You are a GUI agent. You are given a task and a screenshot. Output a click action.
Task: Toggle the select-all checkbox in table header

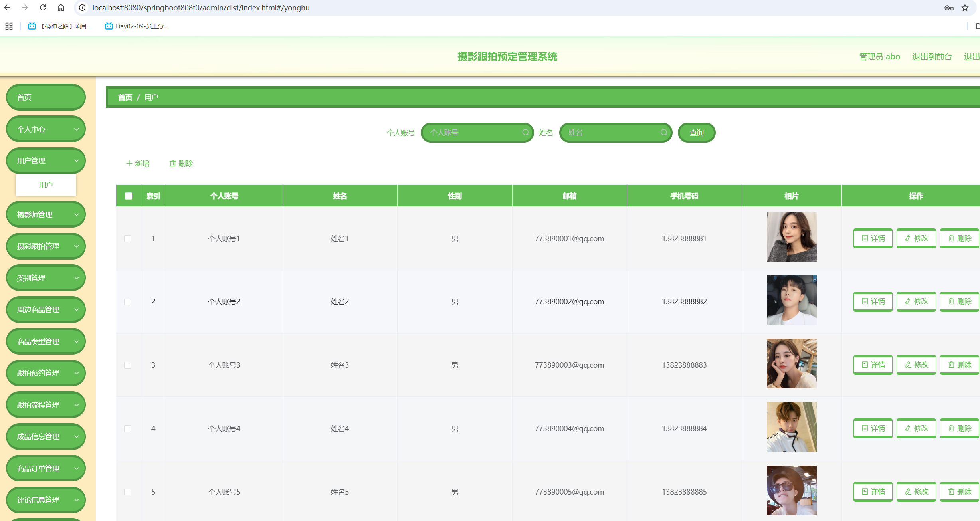click(129, 196)
